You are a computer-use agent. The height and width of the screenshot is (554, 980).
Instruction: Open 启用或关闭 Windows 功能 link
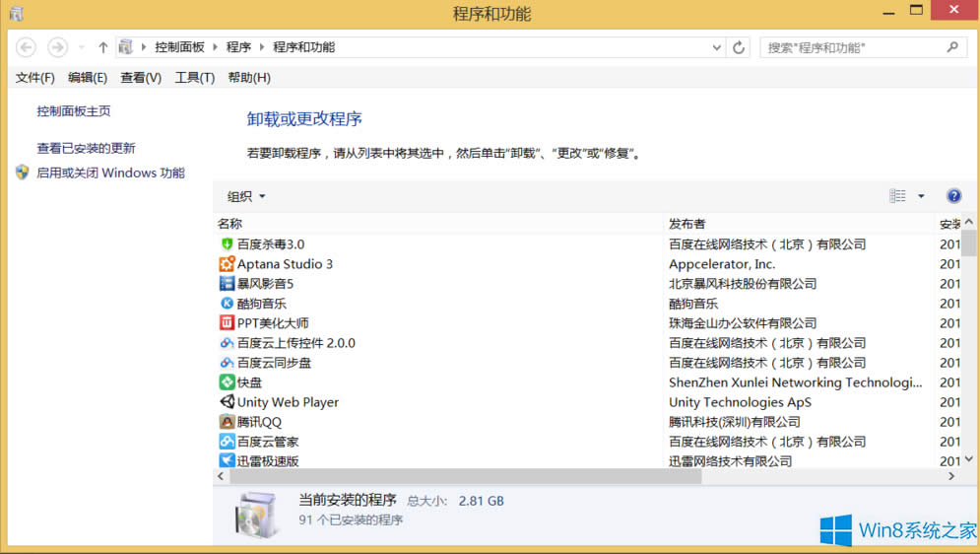110,173
